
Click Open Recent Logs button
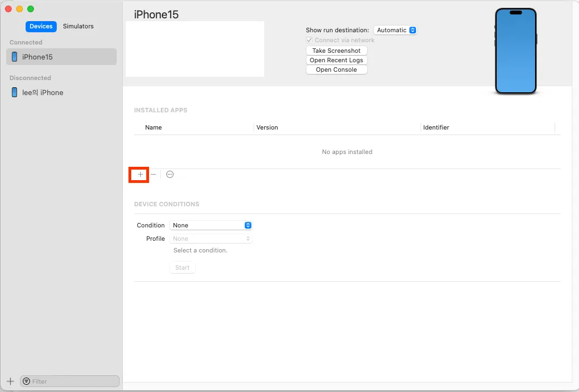[336, 60]
